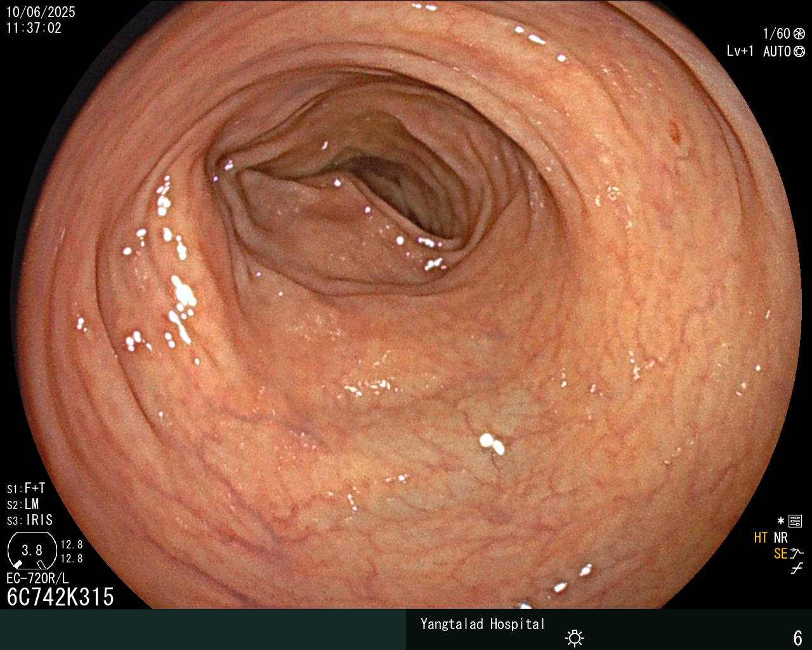Click the upper 12.8 scope value
Screen dimensions: 812x650
coord(72,545)
